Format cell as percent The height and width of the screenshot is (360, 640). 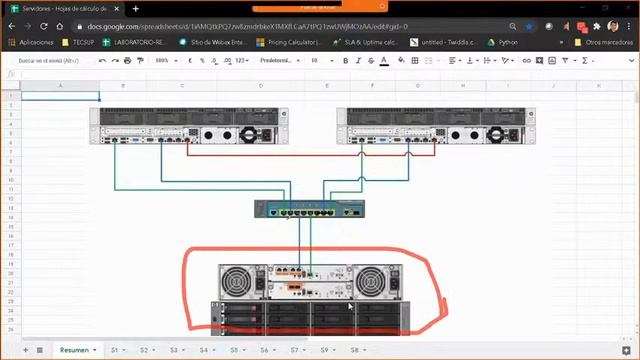click(x=202, y=60)
